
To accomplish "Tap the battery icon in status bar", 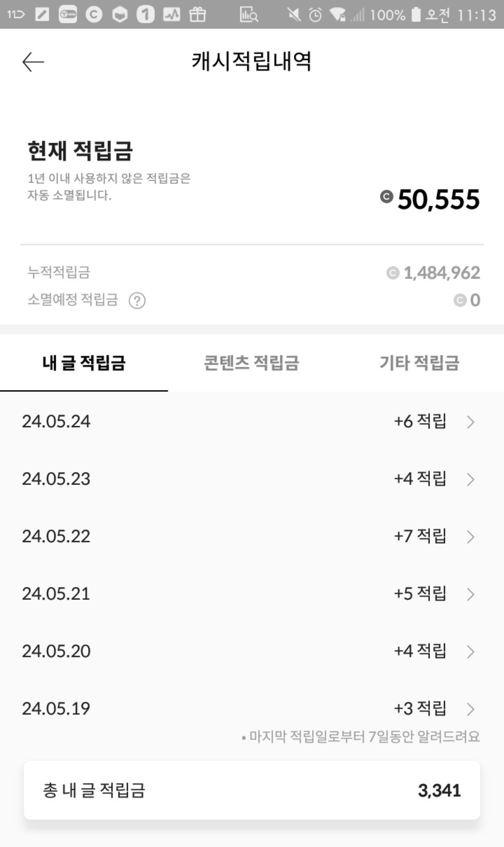I will (x=415, y=15).
